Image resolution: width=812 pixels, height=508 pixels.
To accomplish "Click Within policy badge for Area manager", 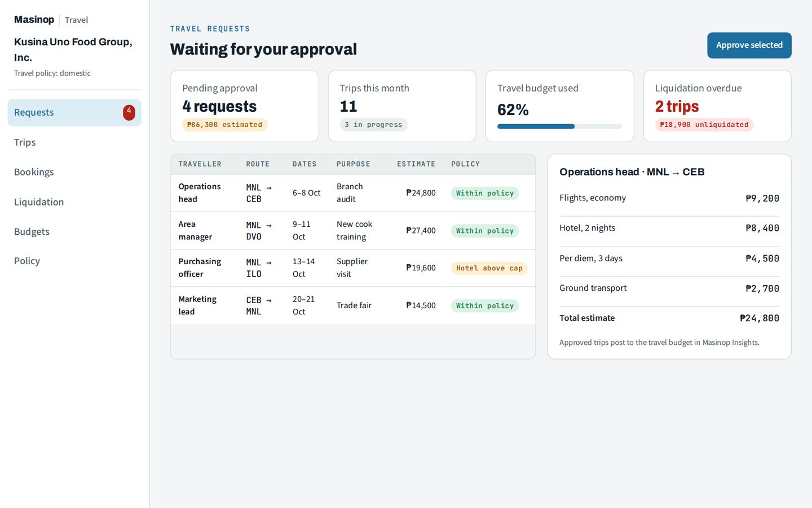I will pyautogui.click(x=485, y=231).
